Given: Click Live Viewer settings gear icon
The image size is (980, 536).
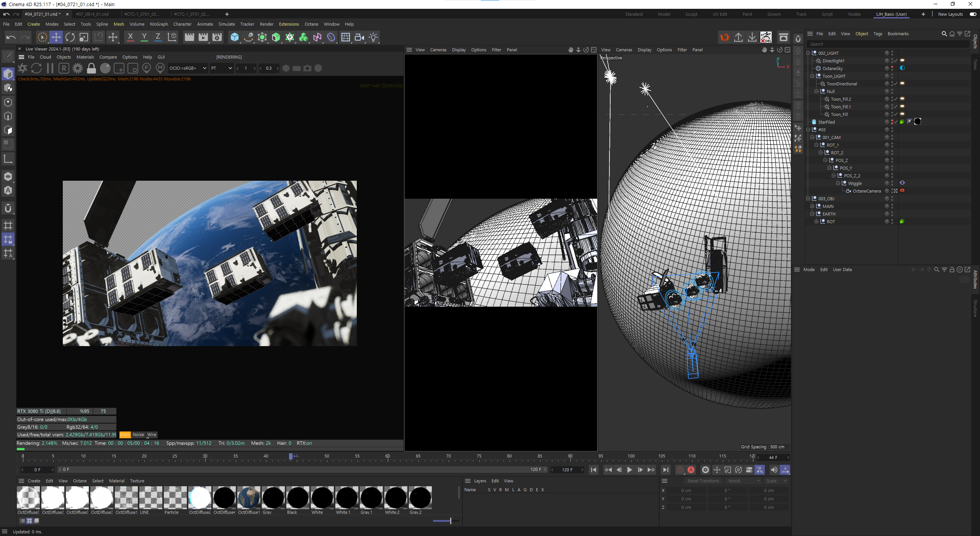Looking at the screenshot, I should point(78,68).
